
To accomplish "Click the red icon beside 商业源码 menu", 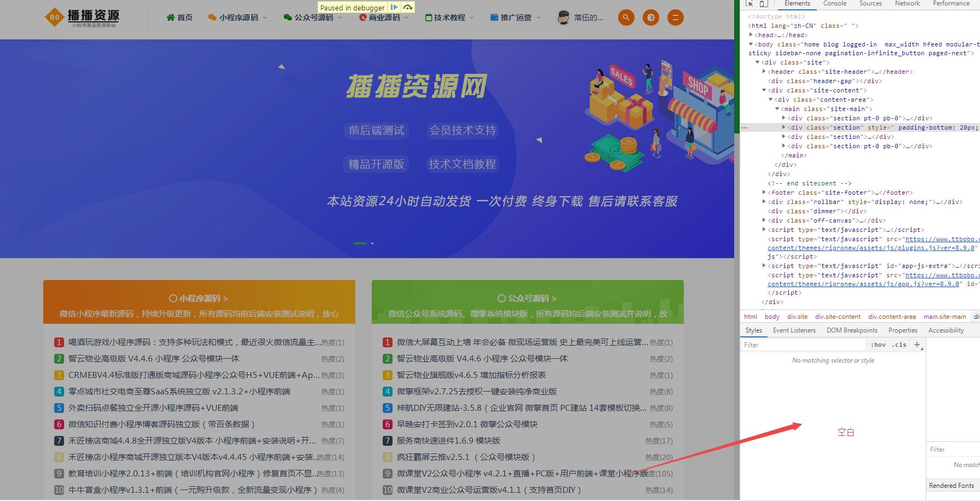I will coord(362,18).
